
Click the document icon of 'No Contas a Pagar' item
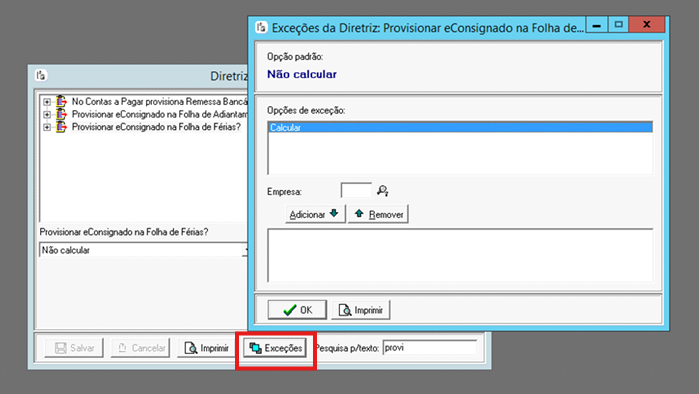point(61,102)
